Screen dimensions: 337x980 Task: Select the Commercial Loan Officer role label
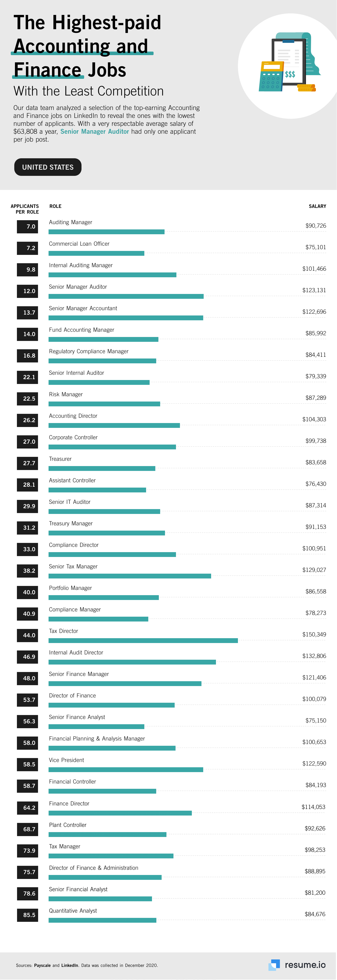(79, 244)
